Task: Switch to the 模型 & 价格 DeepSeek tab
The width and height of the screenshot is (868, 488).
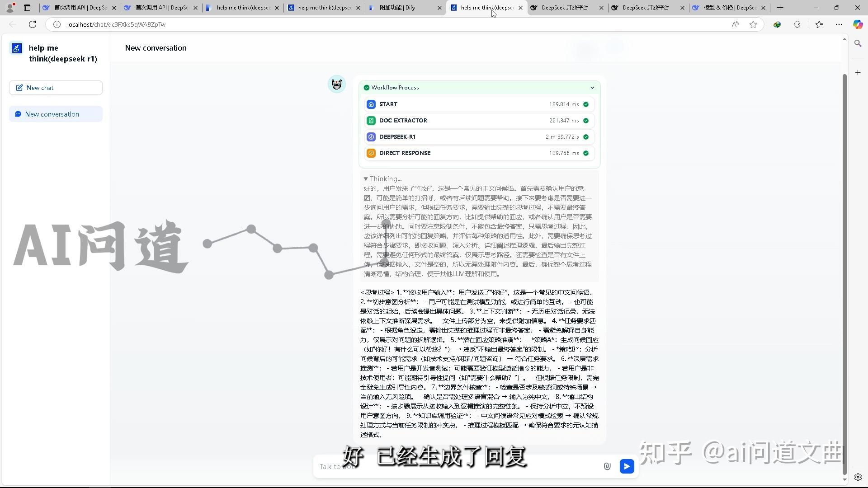Action: [x=728, y=8]
